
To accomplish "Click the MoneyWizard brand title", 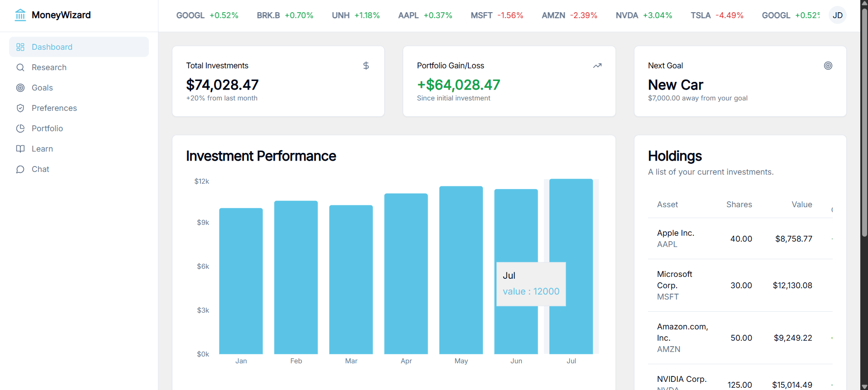I will coord(61,15).
